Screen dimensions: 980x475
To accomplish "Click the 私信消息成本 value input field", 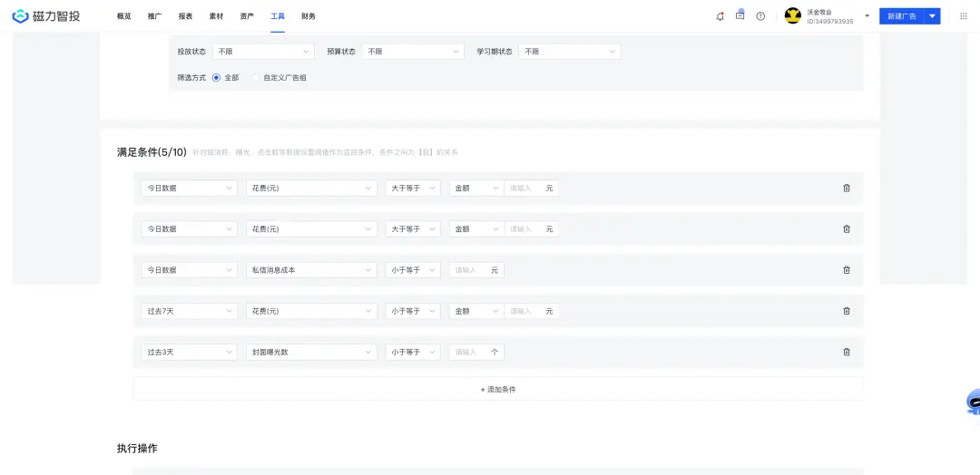I will point(468,270).
